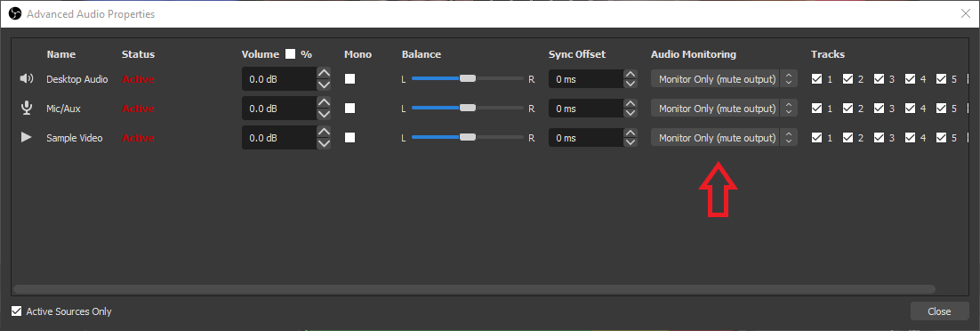Uncheck track 1 for Desktop Audio
This screenshot has height=331, width=980.
point(816,79)
